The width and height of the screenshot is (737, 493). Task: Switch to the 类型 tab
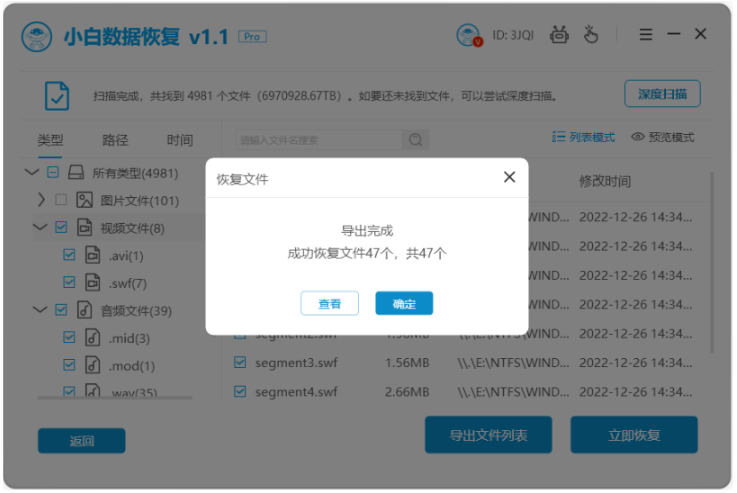[50, 140]
